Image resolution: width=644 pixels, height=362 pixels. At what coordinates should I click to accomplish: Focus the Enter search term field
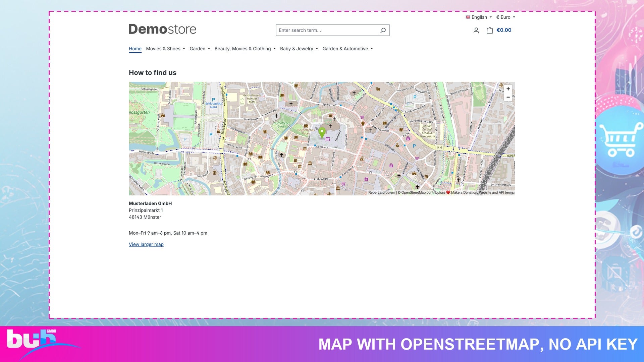328,30
